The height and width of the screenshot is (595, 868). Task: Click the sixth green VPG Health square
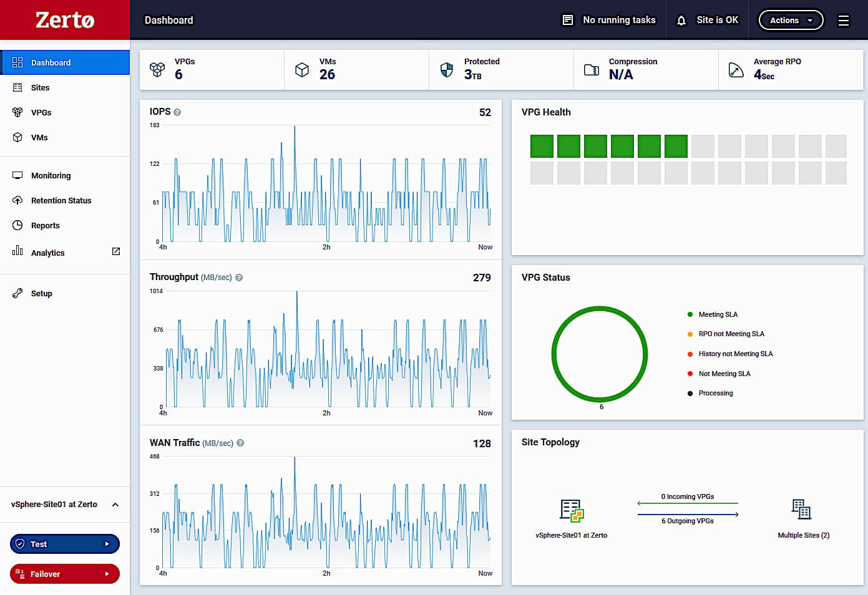click(x=676, y=146)
